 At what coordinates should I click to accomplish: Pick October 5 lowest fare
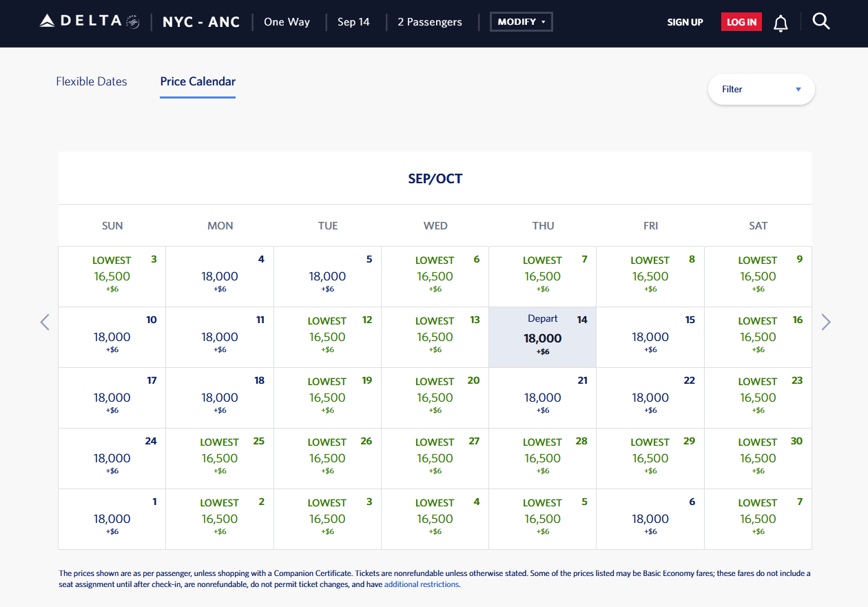click(543, 519)
